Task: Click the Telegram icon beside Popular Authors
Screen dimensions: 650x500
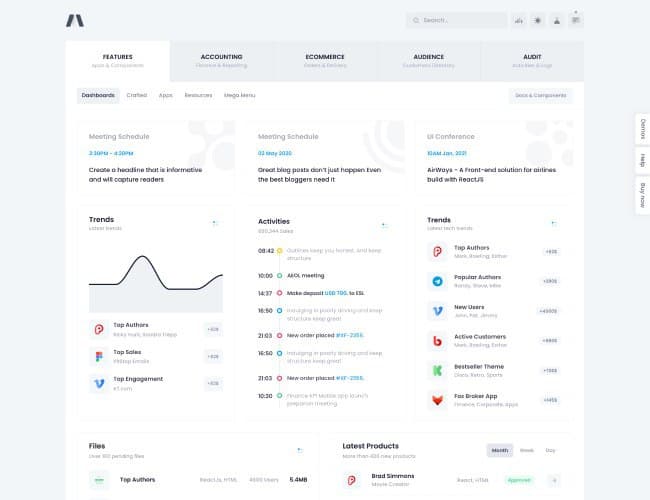Action: click(437, 282)
